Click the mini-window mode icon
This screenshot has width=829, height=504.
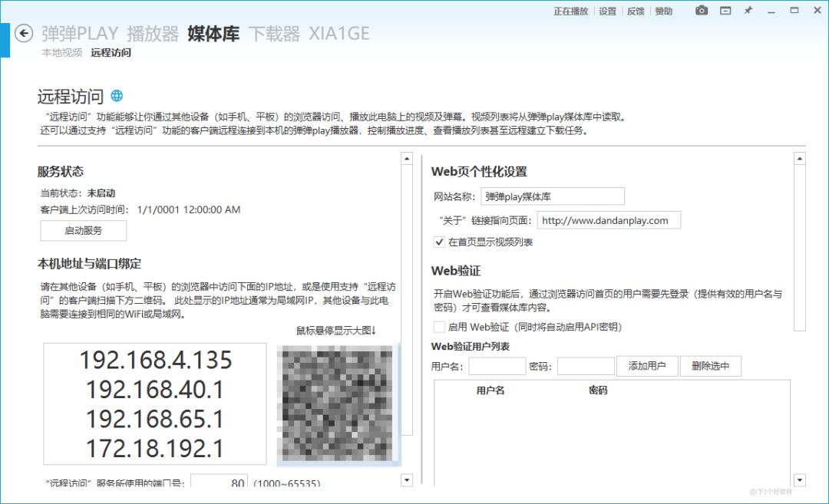coord(725,11)
